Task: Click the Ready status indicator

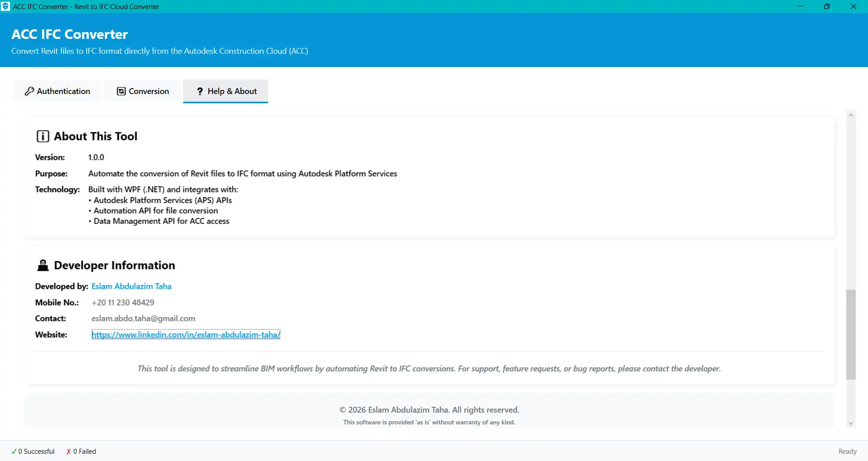Action: click(x=847, y=451)
